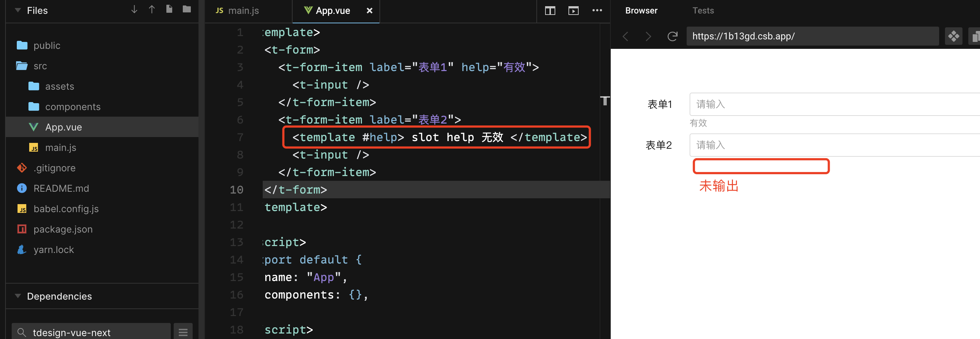Screen dimensions: 980x339
Task: Click the back navigation arrow in browser preview
Action: 625,36
